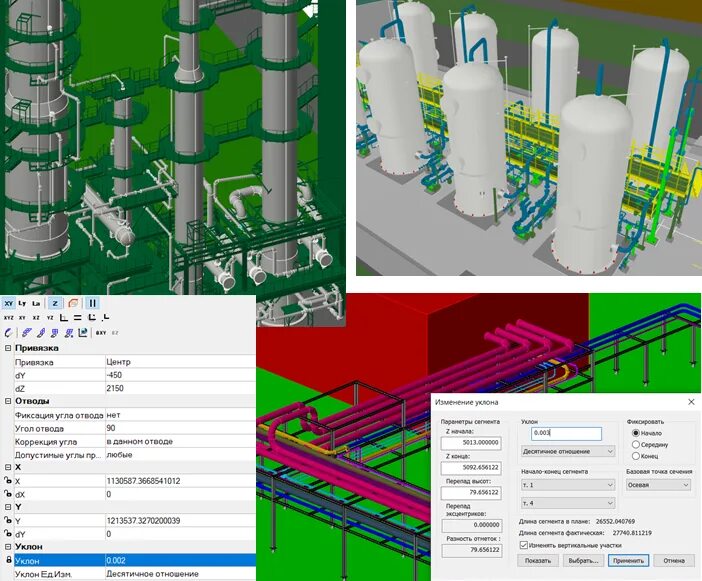The width and height of the screenshot is (702, 581).
Task: Click the orange bend shape icon
Action: [73, 303]
